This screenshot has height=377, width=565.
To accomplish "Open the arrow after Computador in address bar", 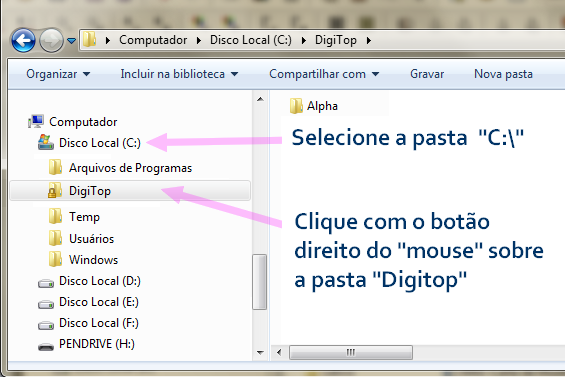I will tap(199, 41).
